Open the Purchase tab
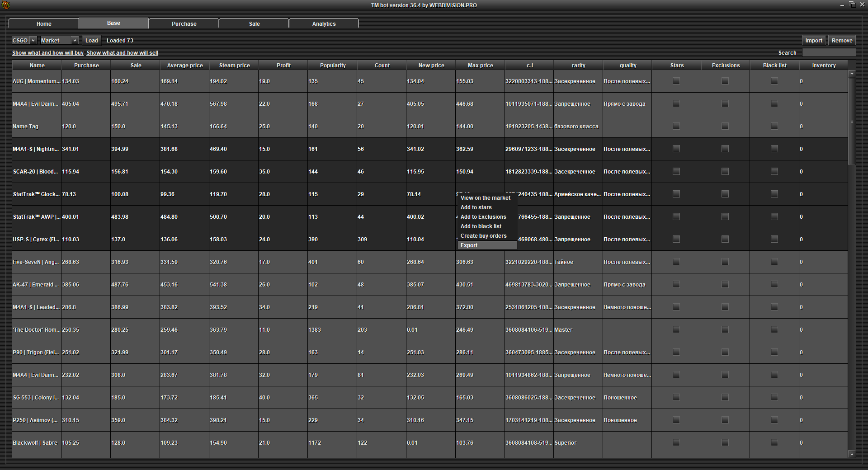The height and width of the screenshot is (470, 868). point(184,24)
